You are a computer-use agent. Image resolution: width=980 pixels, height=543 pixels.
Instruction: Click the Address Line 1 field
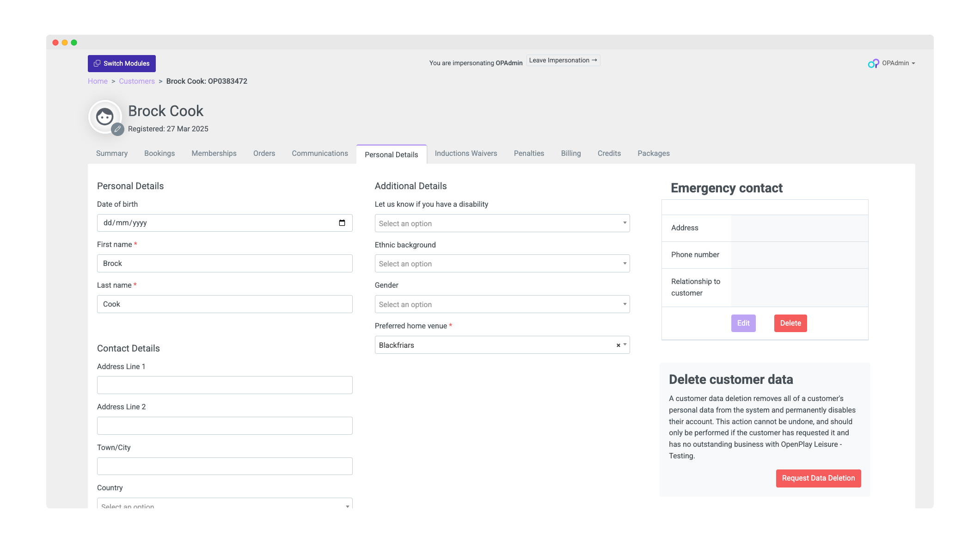(225, 385)
